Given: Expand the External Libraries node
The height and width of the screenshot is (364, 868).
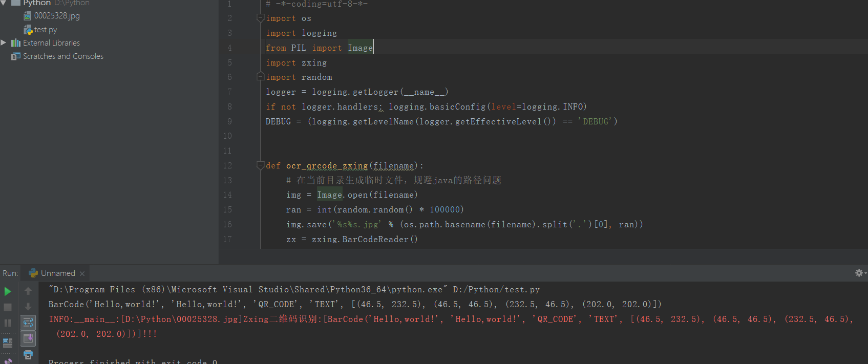Looking at the screenshot, I should (x=4, y=42).
